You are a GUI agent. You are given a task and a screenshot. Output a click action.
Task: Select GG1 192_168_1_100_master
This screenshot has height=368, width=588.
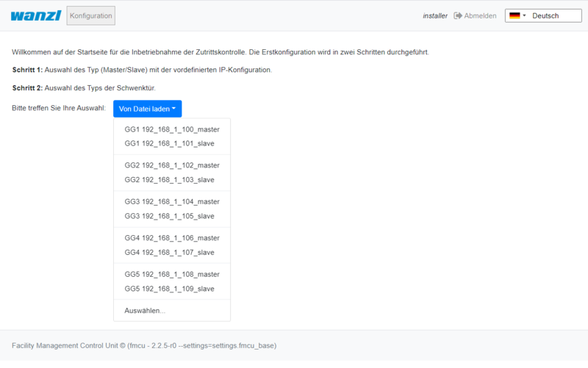(172, 129)
